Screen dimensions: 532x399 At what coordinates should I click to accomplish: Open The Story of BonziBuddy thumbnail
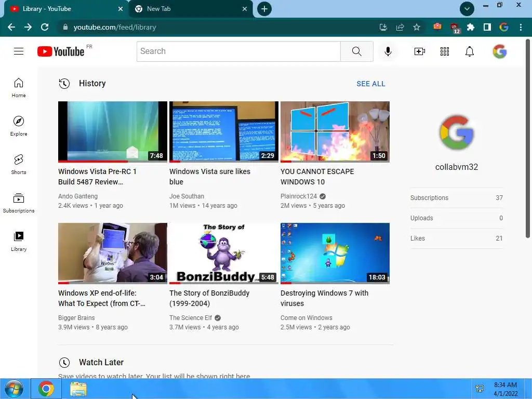pyautogui.click(x=224, y=253)
